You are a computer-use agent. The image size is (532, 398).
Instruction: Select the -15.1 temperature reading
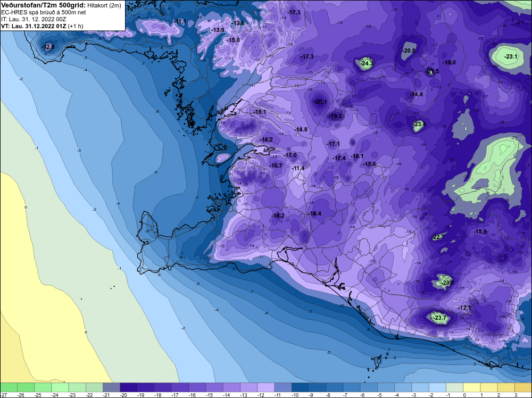(260, 112)
